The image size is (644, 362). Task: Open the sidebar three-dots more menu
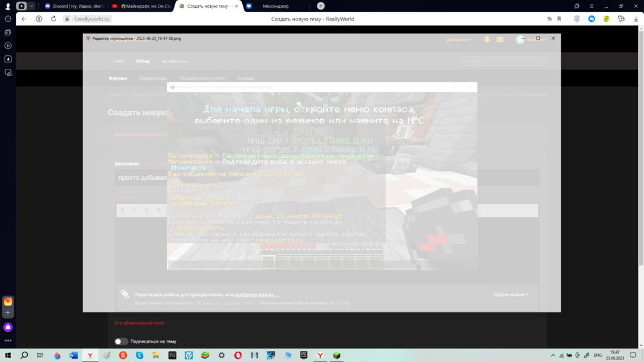tap(8, 341)
